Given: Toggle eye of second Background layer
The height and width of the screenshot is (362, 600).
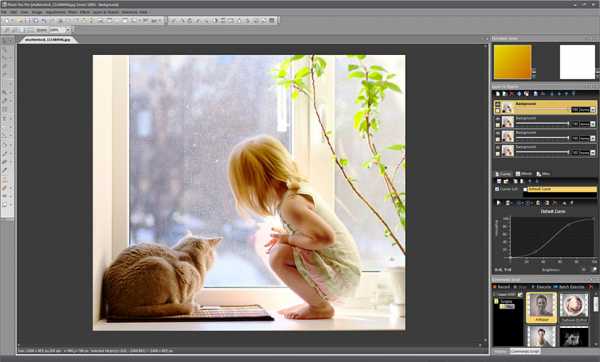Looking at the screenshot, I should click(498, 119).
